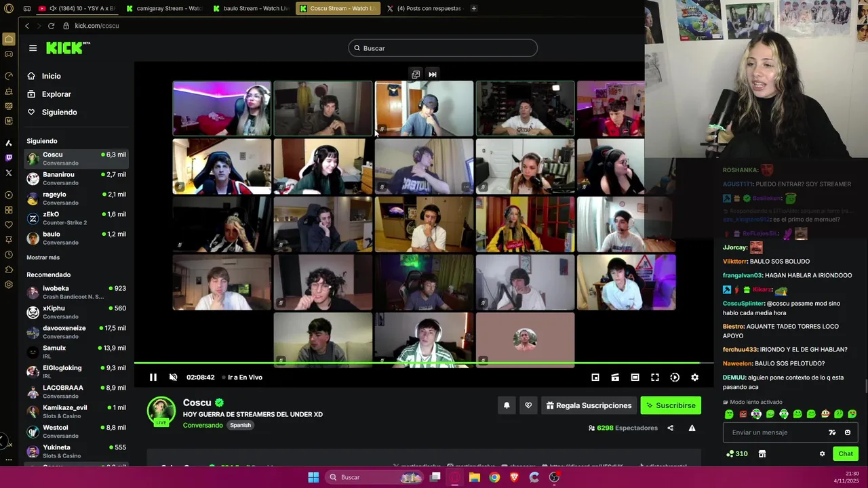
Task: Click the notification bell for Coscu
Action: tap(507, 405)
